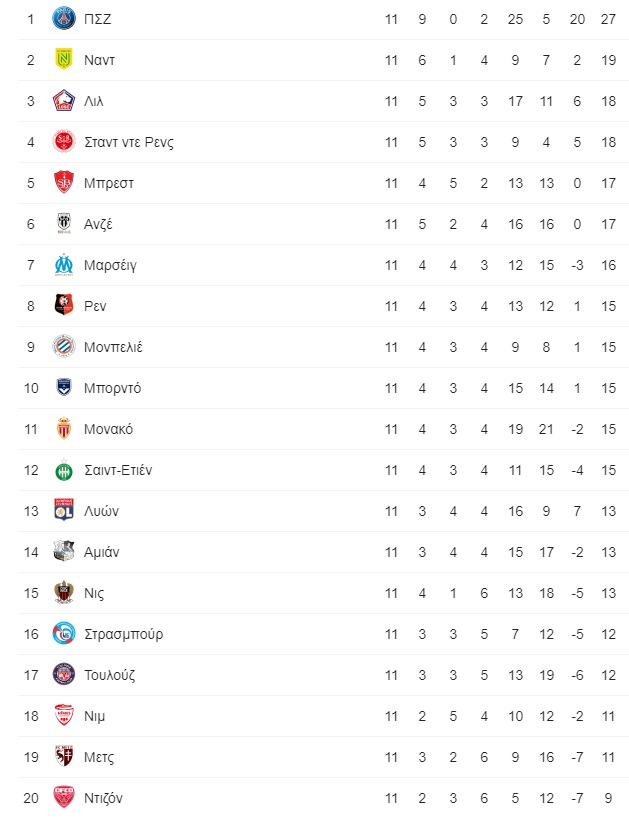Open the Μονπελιέ team name link
Screen dimensions: 629x822
pos(113,347)
